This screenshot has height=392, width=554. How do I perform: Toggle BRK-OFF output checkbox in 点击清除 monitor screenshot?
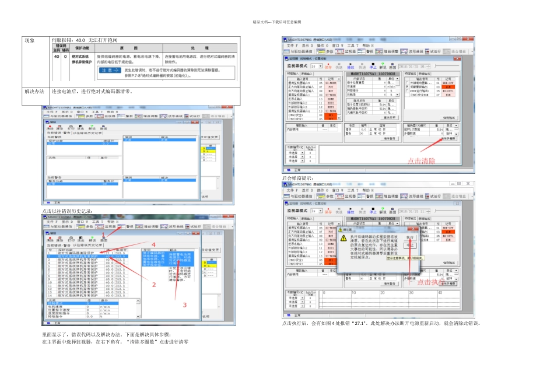click(407, 83)
